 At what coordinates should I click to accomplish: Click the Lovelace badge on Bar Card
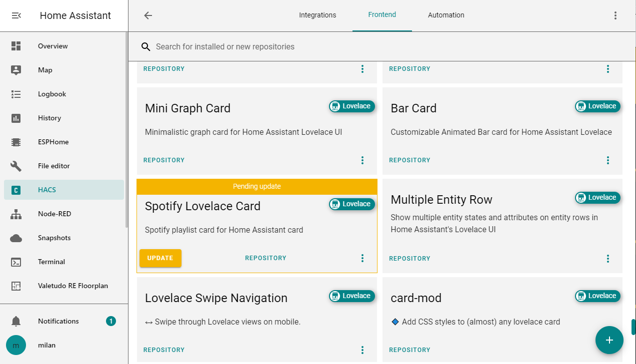pyautogui.click(x=597, y=106)
